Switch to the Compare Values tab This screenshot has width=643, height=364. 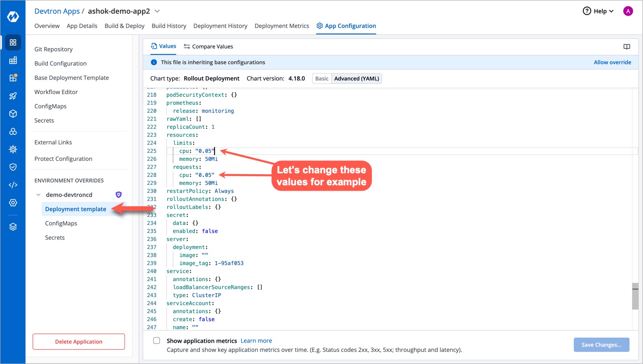point(208,46)
